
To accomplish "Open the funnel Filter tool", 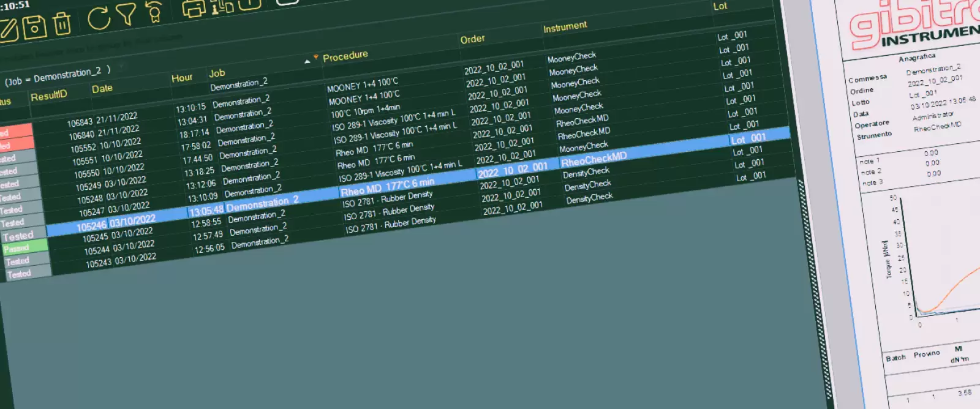I will (x=126, y=14).
